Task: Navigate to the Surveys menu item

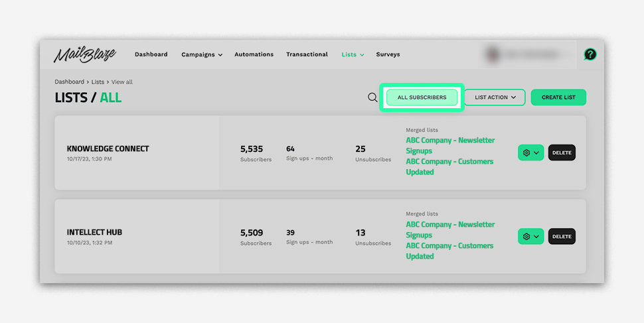Action: (x=388, y=54)
